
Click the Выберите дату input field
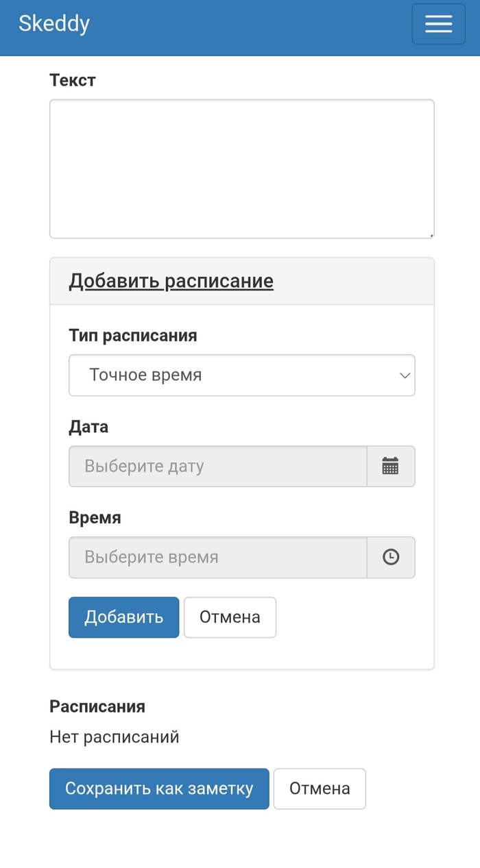[x=217, y=467]
